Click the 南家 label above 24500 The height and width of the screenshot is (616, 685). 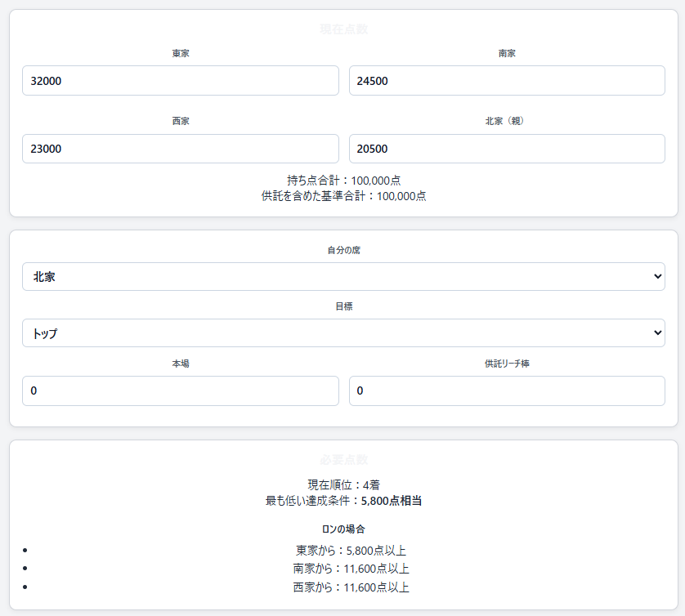click(507, 53)
